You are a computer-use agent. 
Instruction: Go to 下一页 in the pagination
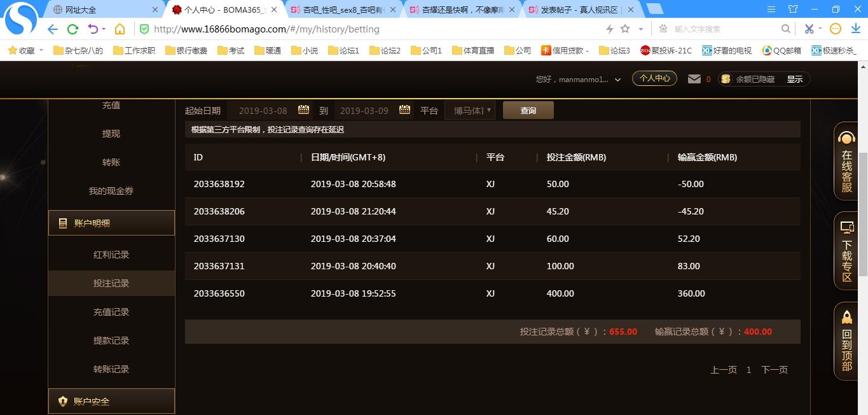tap(774, 370)
